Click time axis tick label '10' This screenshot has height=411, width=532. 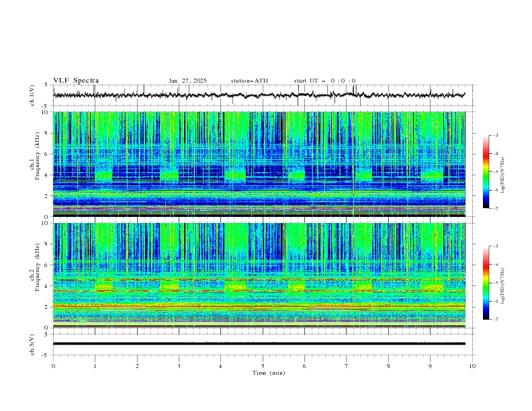pos(472,366)
